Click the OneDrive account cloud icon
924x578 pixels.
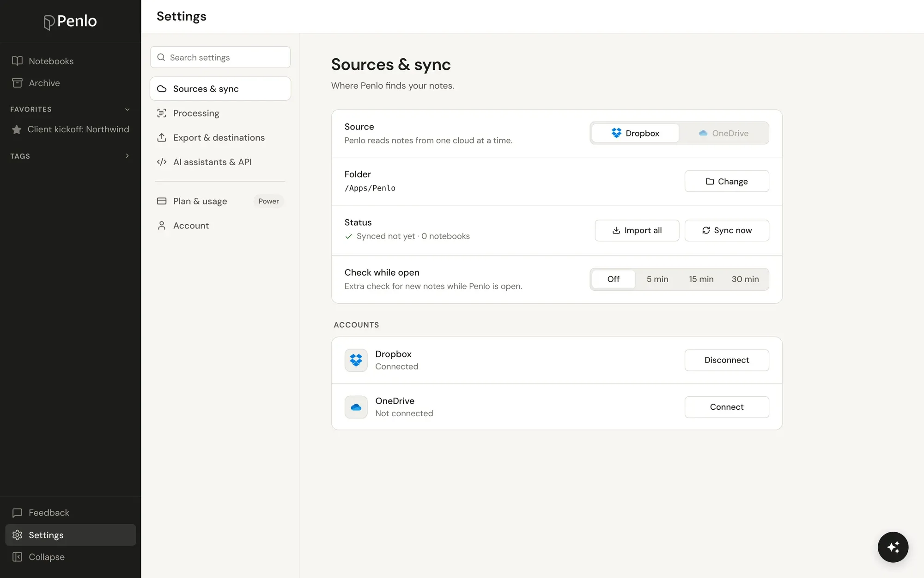point(356,407)
